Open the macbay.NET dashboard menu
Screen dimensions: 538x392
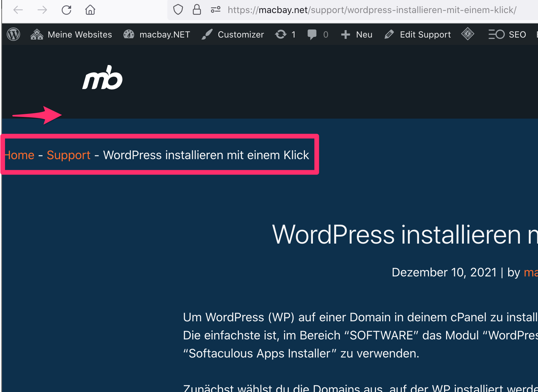157,35
